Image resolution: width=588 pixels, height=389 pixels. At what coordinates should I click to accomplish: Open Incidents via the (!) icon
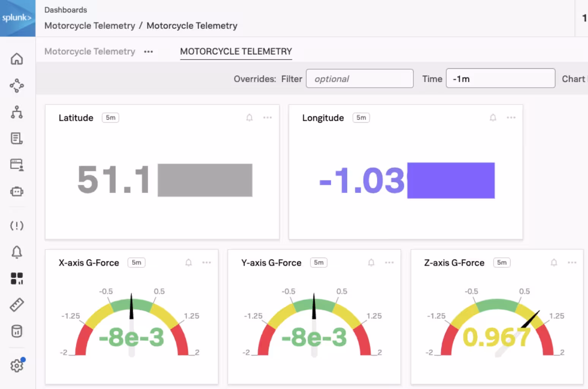[17, 226]
